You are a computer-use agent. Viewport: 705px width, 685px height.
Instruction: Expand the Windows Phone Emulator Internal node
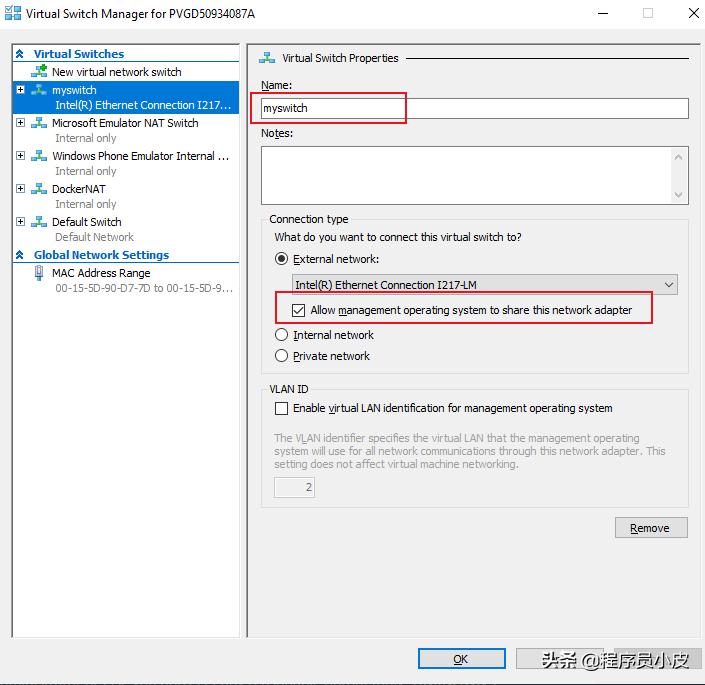click(x=20, y=156)
